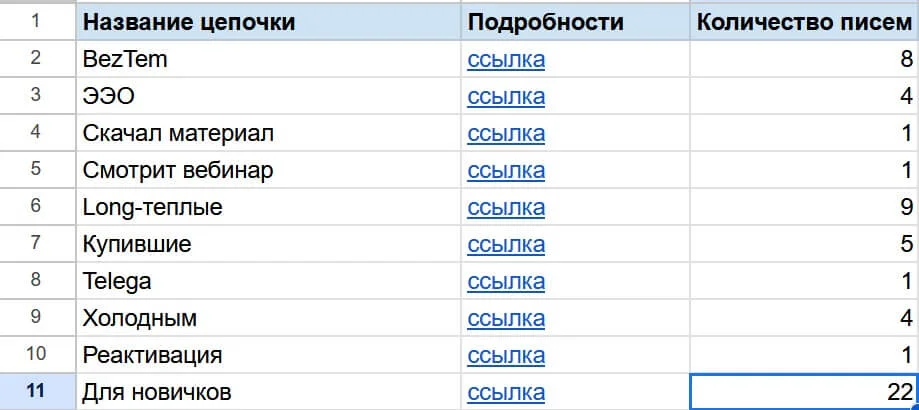Screen dimensions: 919x410
Task: Select row header 1
Action: coord(36,22)
